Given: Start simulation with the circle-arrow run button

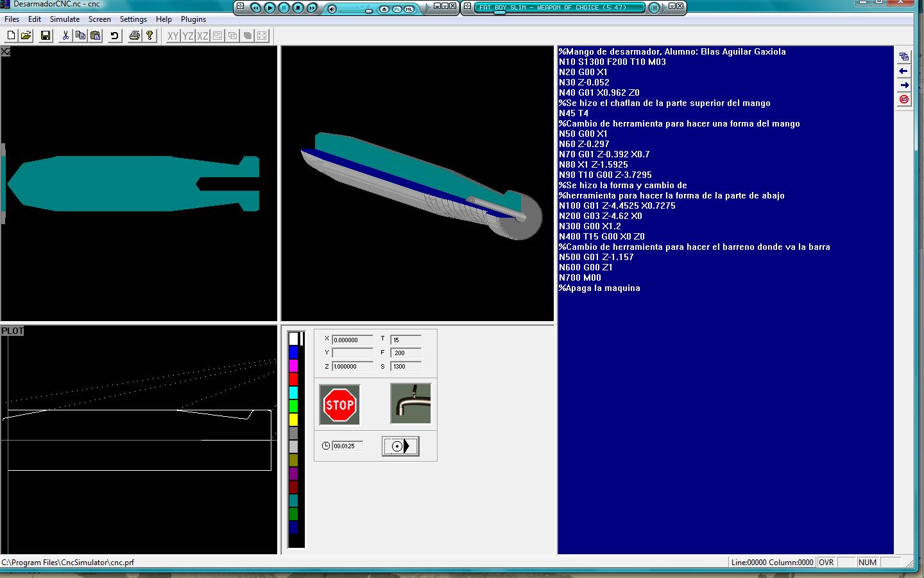Looking at the screenshot, I should click(x=400, y=446).
